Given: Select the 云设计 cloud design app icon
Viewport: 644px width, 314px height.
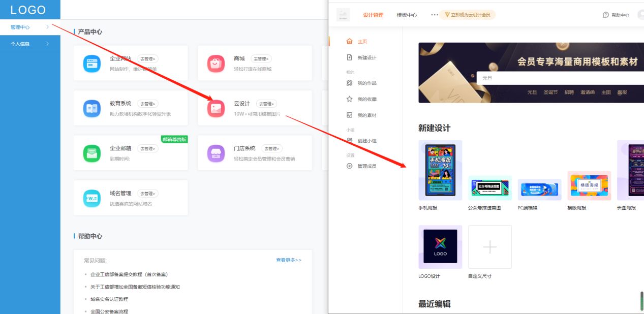Looking at the screenshot, I should click(x=216, y=107).
